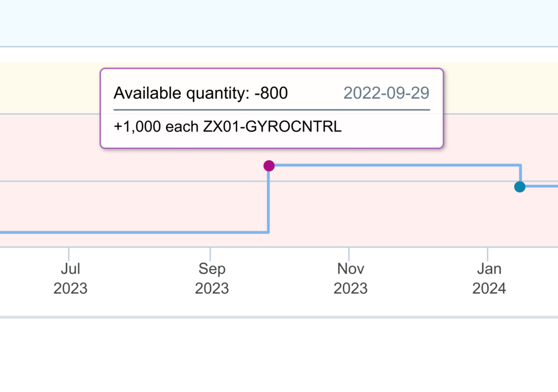Viewport: 558px width, 392px height.
Task: Click the light blue band at top
Action: click(x=279, y=23)
